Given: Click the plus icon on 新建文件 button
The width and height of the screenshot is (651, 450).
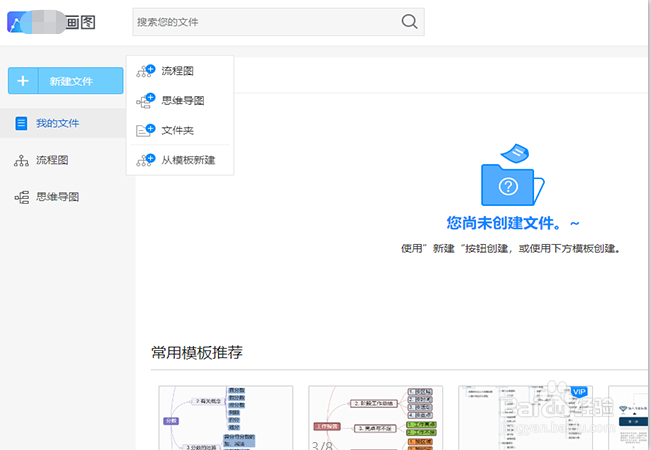Looking at the screenshot, I should tap(23, 81).
